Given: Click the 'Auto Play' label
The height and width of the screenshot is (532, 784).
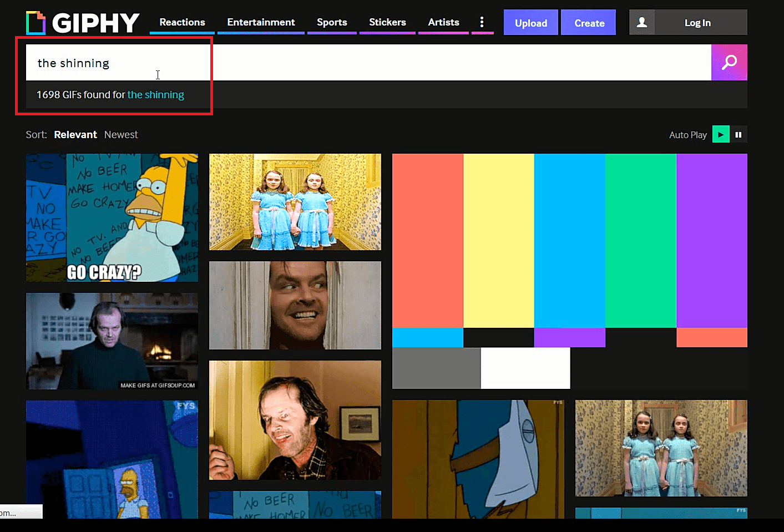Looking at the screenshot, I should pos(688,135).
